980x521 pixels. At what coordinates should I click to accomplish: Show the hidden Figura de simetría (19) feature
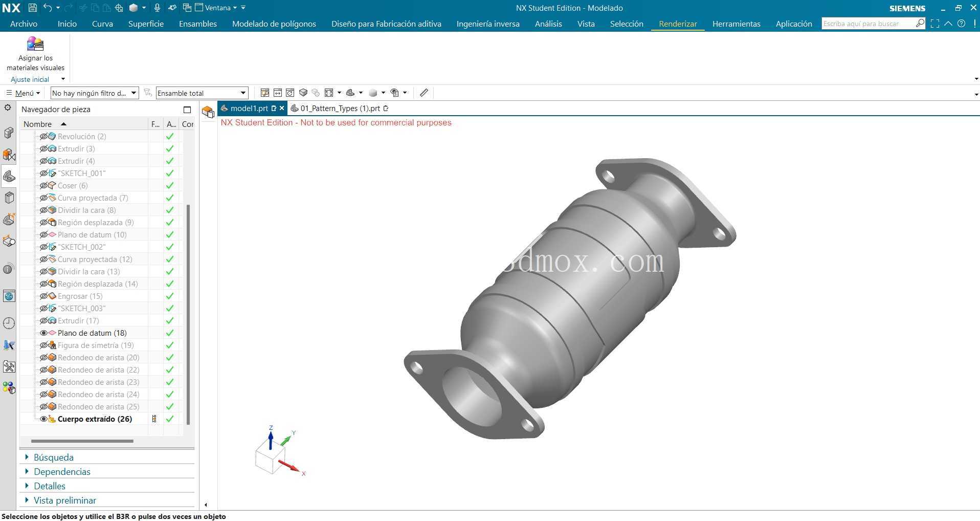pos(43,345)
